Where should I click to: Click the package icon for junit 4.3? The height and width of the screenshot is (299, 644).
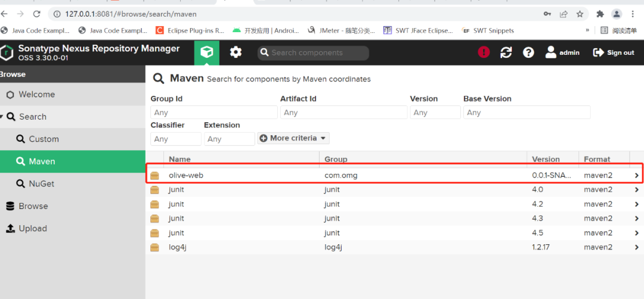[x=154, y=219]
